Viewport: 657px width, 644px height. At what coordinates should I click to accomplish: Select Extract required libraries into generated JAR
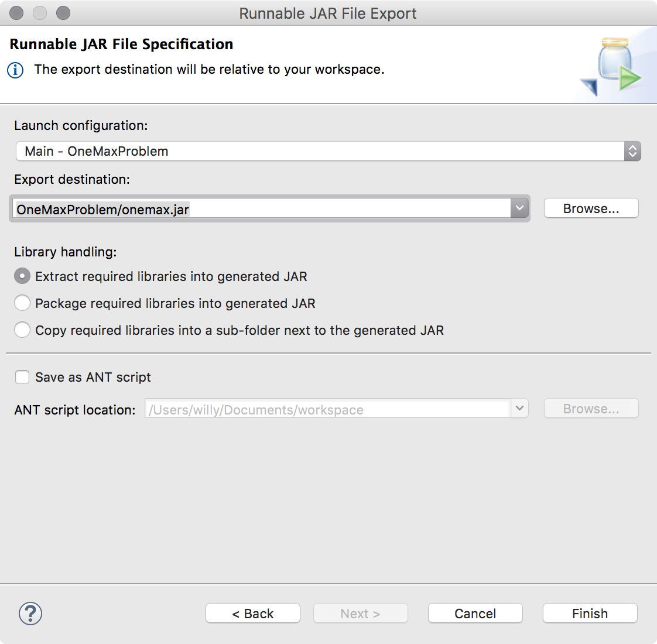[x=22, y=276]
